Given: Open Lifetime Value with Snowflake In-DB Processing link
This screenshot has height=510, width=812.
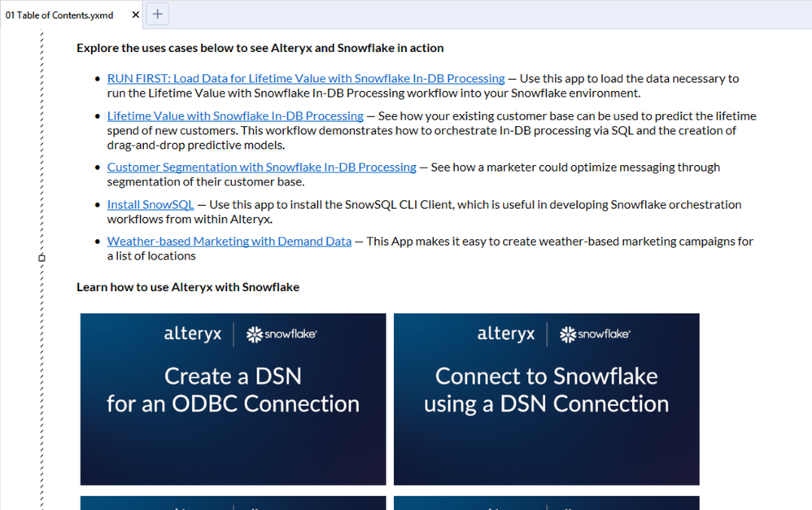Looking at the screenshot, I should pyautogui.click(x=235, y=116).
